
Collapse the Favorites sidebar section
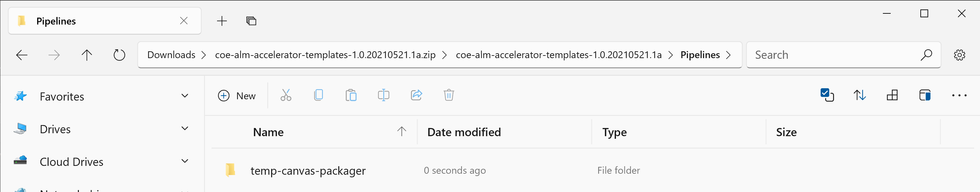click(x=185, y=96)
